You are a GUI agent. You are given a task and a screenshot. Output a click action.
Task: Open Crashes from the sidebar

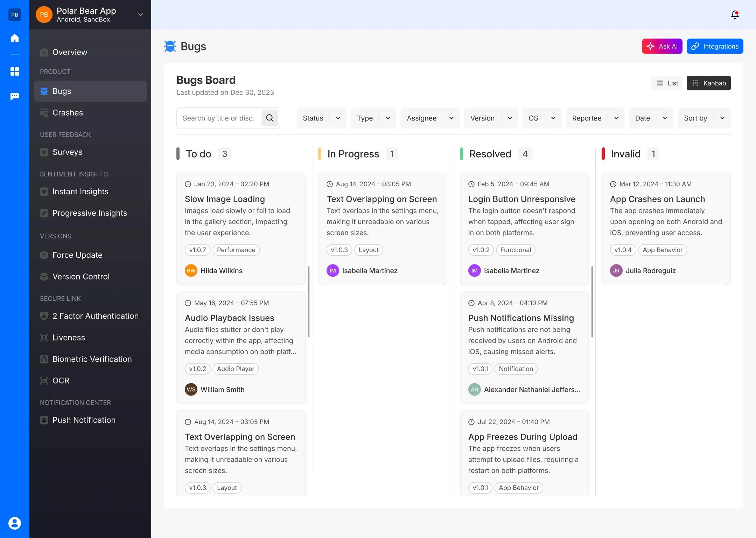68,113
